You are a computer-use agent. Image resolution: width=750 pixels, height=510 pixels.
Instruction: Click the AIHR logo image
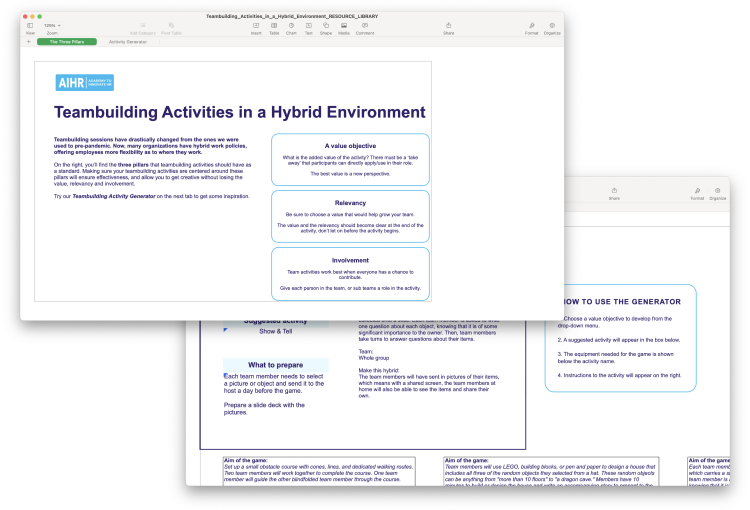85,83
